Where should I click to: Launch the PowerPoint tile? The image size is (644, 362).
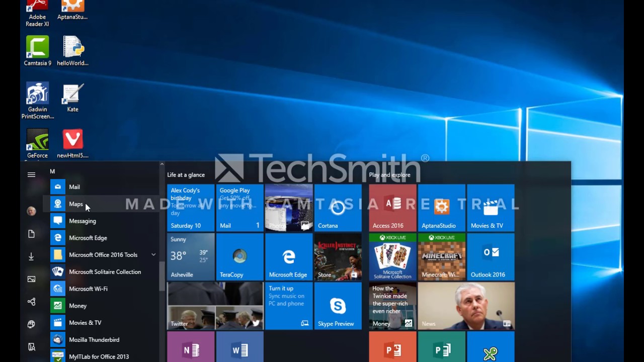pos(393,346)
